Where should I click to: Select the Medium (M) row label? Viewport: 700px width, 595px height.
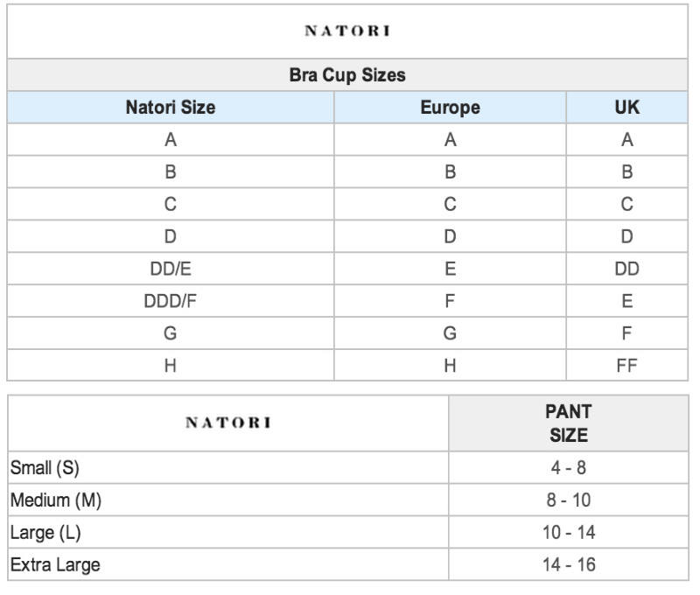[x=56, y=500]
